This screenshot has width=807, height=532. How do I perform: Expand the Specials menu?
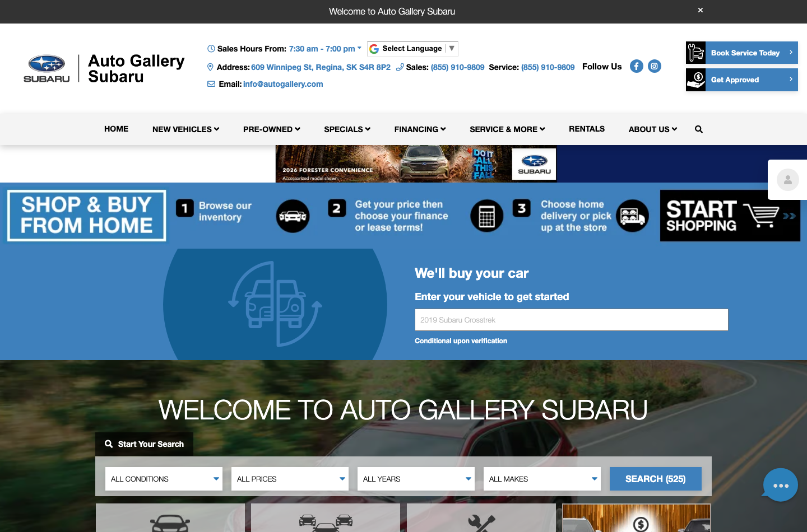pyautogui.click(x=347, y=129)
